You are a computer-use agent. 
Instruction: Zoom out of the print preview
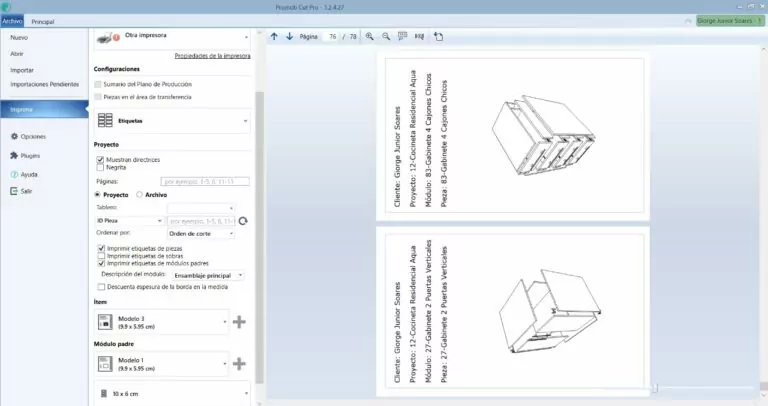pos(386,36)
